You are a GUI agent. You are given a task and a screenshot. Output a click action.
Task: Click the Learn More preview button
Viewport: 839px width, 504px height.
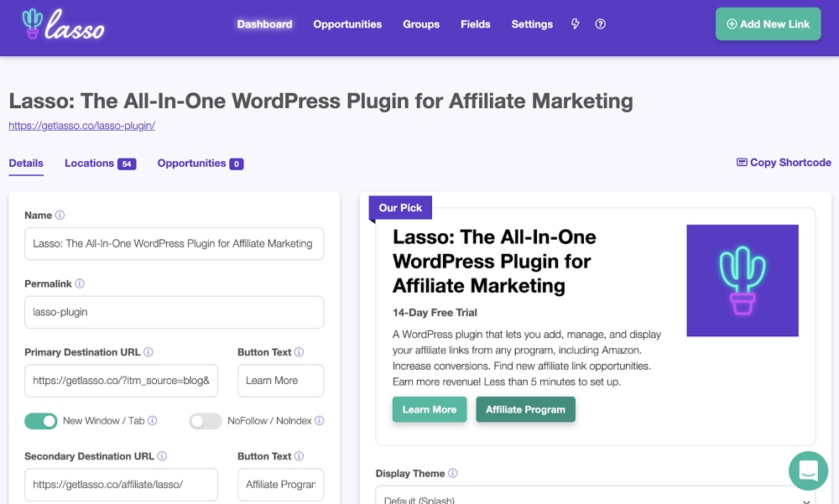430,409
